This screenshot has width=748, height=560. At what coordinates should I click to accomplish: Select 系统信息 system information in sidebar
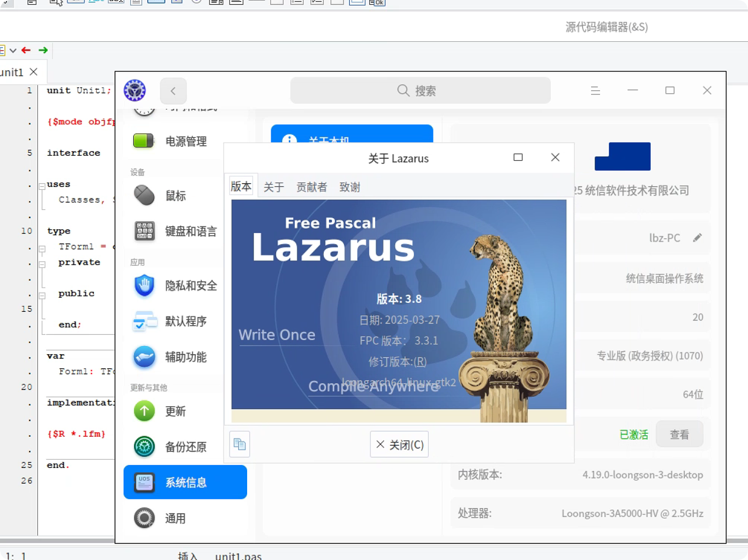(185, 482)
